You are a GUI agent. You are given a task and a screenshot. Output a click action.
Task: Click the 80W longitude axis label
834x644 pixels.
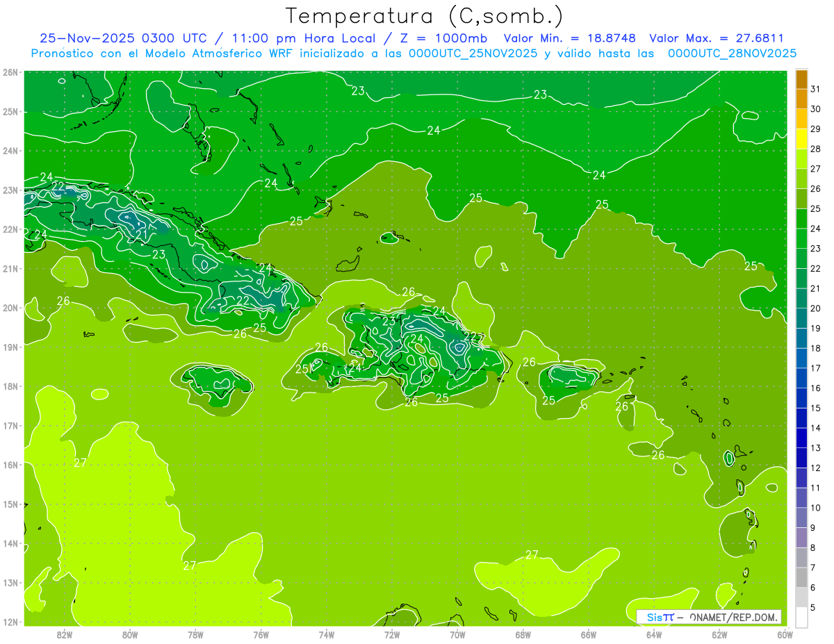tap(130, 634)
